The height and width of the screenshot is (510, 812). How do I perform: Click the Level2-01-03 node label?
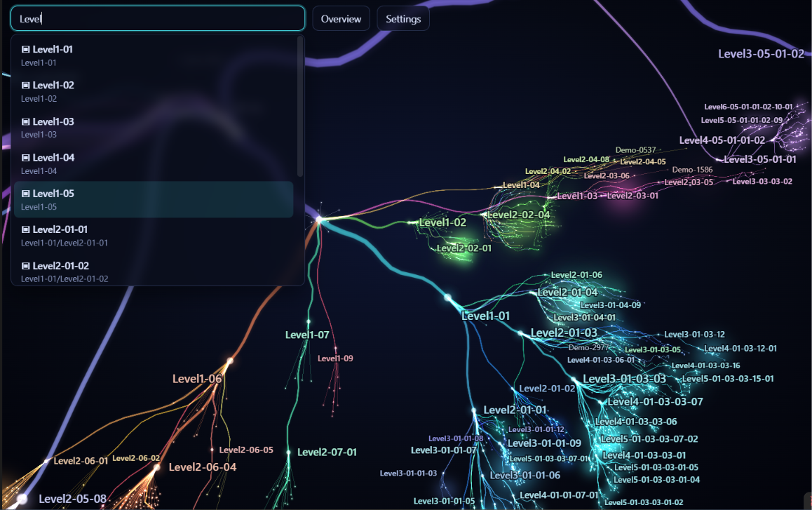pyautogui.click(x=564, y=333)
